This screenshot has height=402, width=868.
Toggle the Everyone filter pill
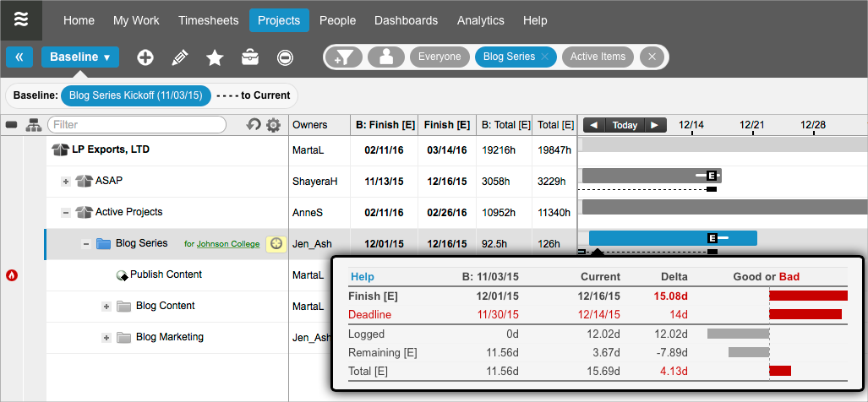(440, 57)
